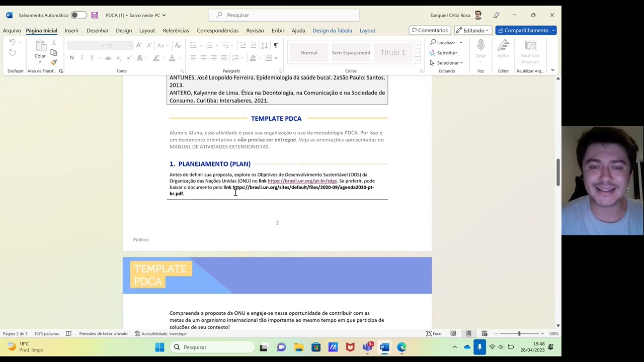The image size is (644, 362).
Task: Click the Text effects outlined A icon
Action: click(x=139, y=58)
